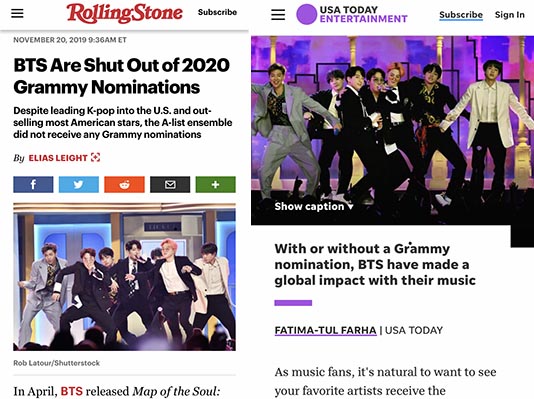This screenshot has width=534, height=399.
Task: Click the Rolling Stone logo
Action: click(x=124, y=14)
